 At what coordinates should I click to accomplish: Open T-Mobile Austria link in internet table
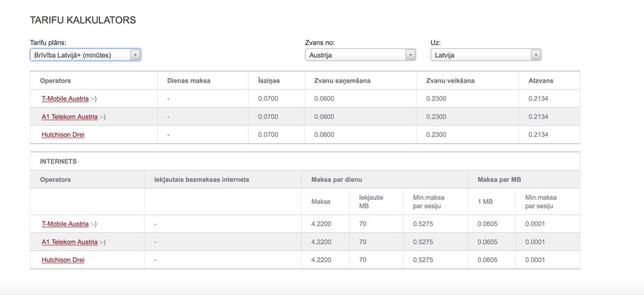click(x=65, y=224)
